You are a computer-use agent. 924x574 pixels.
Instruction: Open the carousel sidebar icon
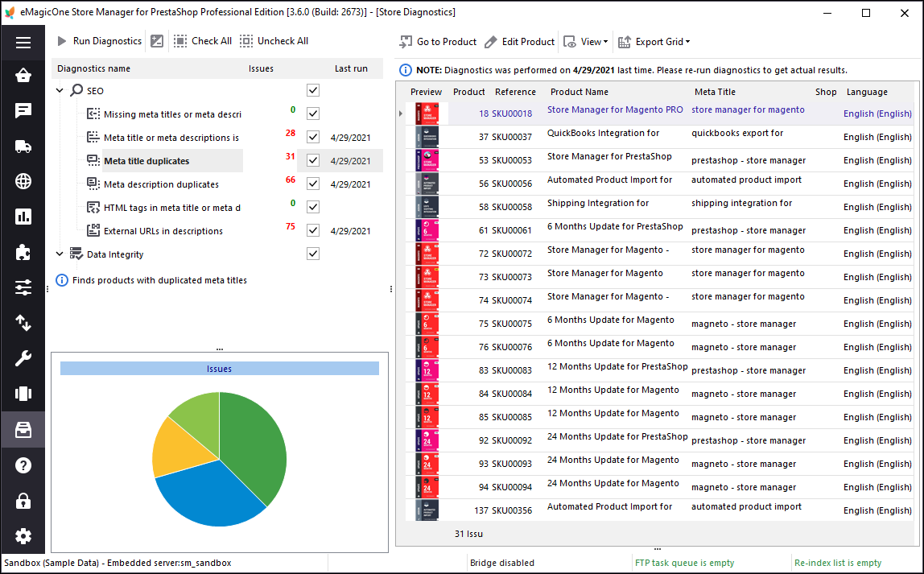[23, 394]
